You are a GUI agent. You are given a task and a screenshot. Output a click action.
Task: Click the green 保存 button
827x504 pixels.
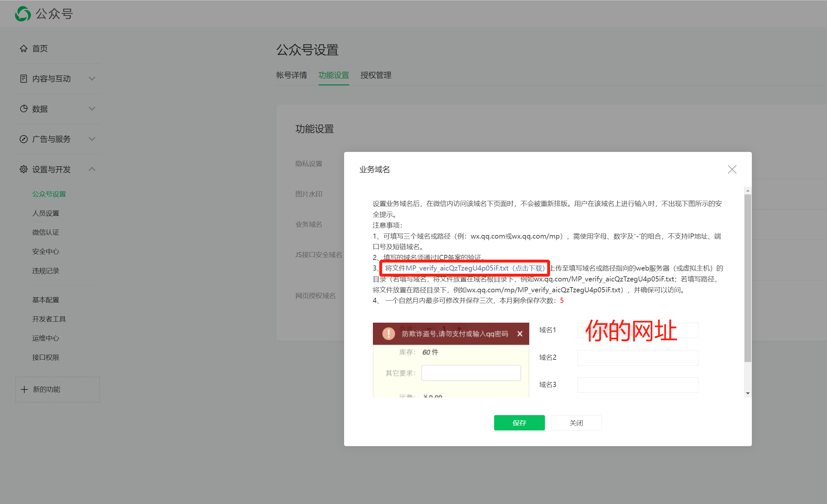[519, 423]
